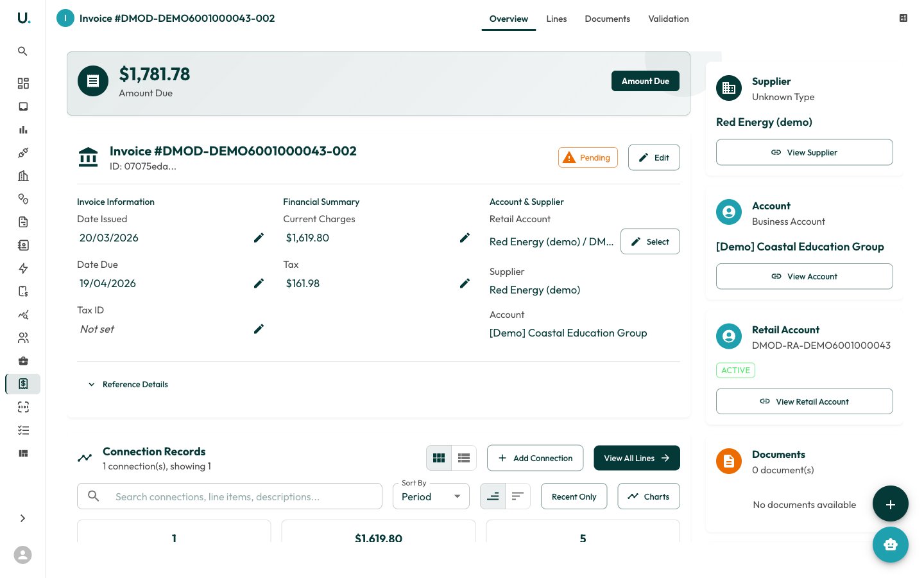Screen dimensions: 924x578
Task: Switch to the Documents tab
Action: point(607,19)
